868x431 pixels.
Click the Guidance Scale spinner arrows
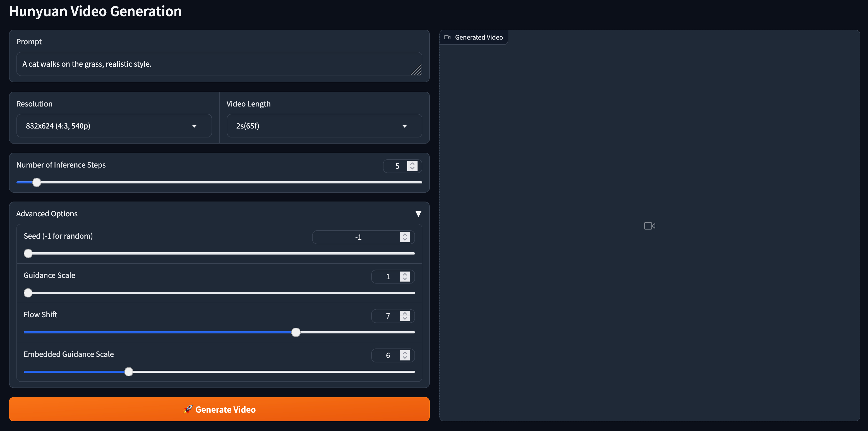(x=405, y=277)
